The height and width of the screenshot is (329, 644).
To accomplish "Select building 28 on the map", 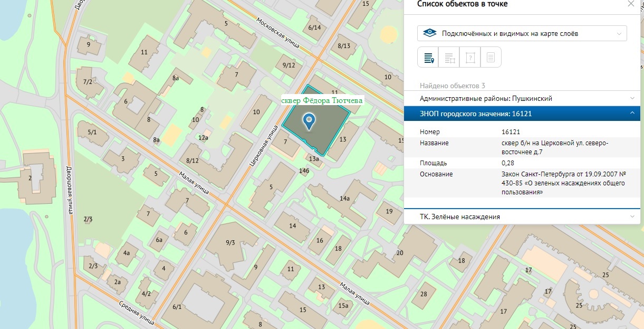I will tap(424, 294).
